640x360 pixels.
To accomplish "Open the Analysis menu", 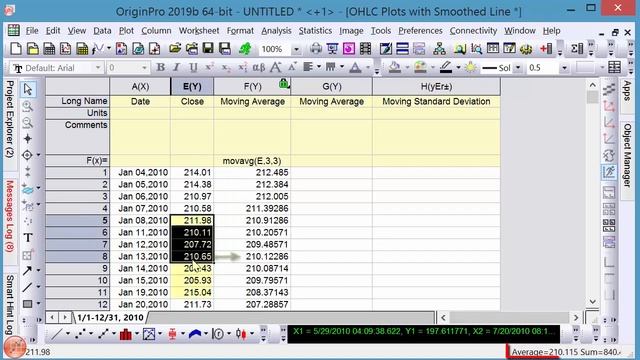I will (x=276, y=31).
